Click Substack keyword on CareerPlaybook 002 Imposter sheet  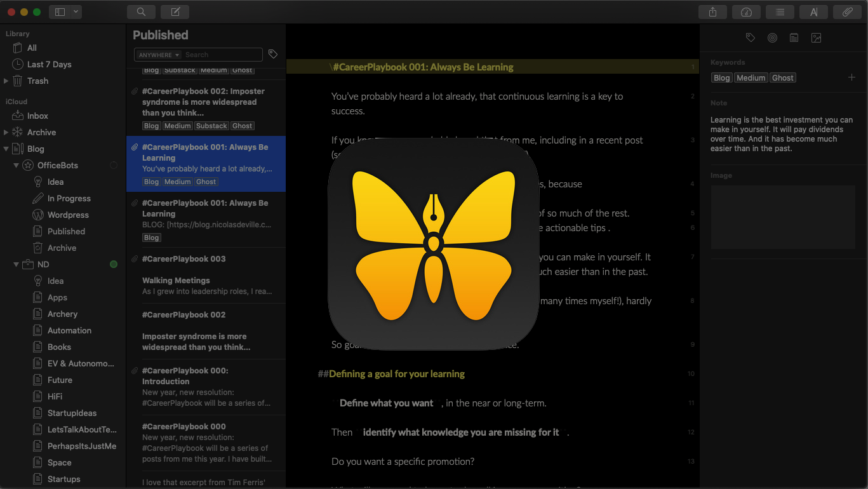pyautogui.click(x=211, y=126)
